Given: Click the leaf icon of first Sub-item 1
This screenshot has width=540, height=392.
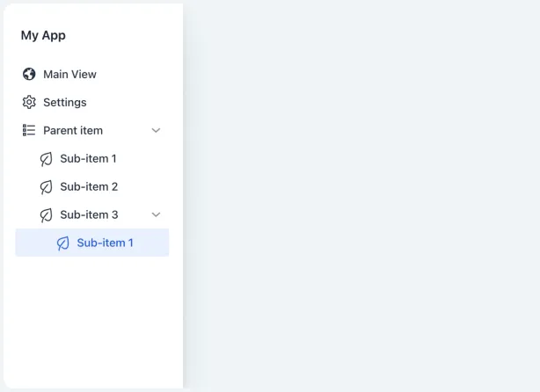Looking at the screenshot, I should (x=46, y=159).
